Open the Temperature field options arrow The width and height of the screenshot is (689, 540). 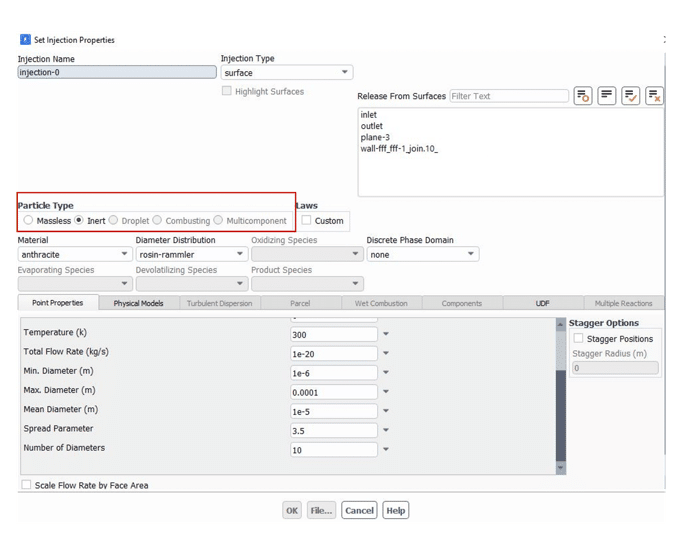pyautogui.click(x=386, y=334)
